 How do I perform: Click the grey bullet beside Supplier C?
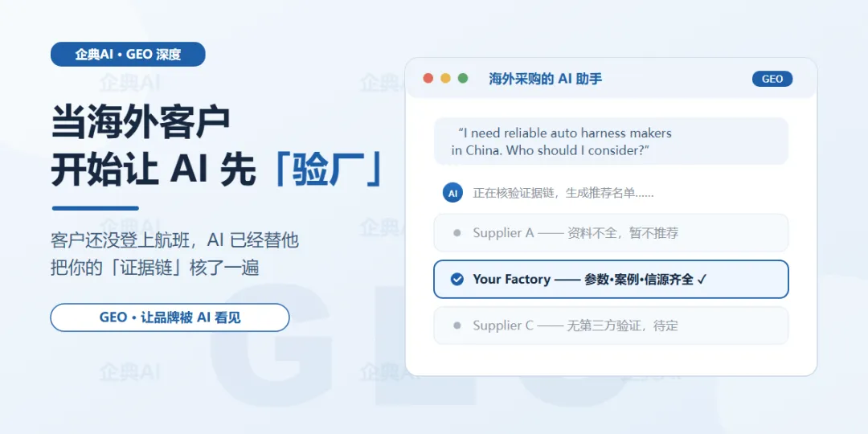tap(457, 325)
